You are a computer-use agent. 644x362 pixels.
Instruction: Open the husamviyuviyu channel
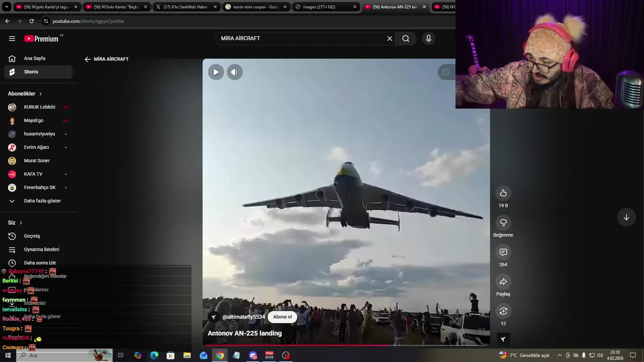click(38, 134)
